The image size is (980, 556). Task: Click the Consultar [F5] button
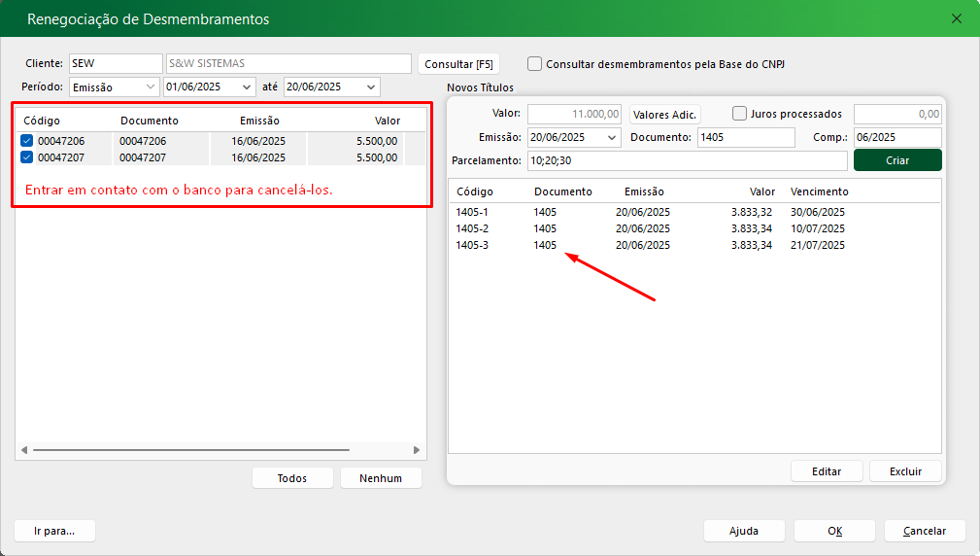[x=458, y=64]
